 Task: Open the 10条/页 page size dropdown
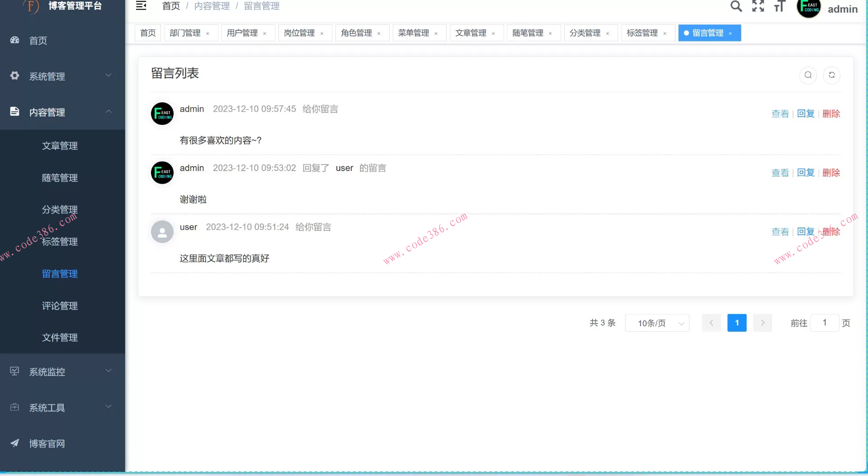tap(657, 323)
